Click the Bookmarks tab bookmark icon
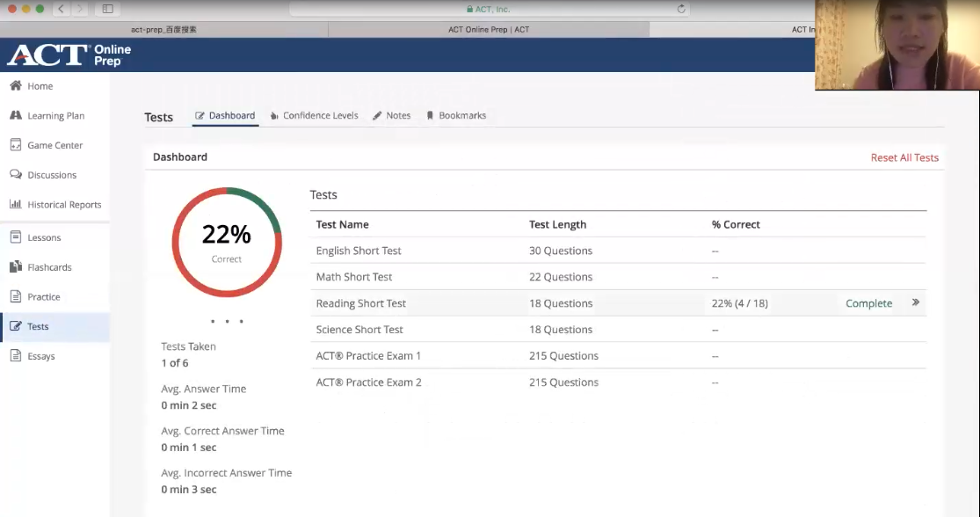Screen dimensions: 980x517 tap(430, 116)
